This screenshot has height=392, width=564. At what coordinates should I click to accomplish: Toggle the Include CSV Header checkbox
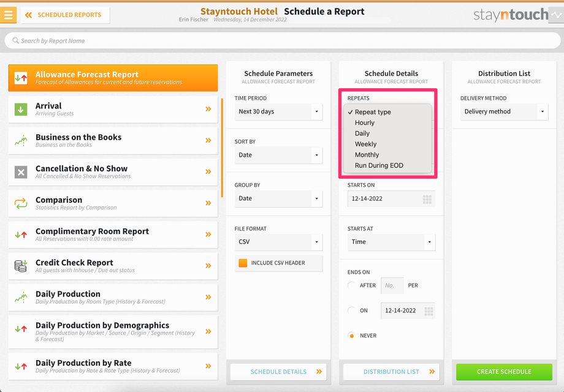tap(243, 263)
